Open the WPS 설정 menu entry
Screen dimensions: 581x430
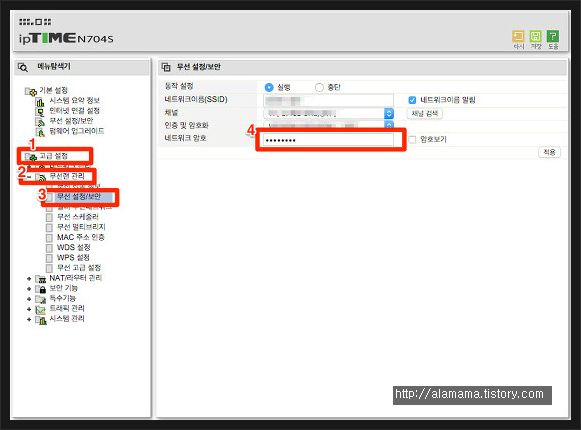coord(73,258)
